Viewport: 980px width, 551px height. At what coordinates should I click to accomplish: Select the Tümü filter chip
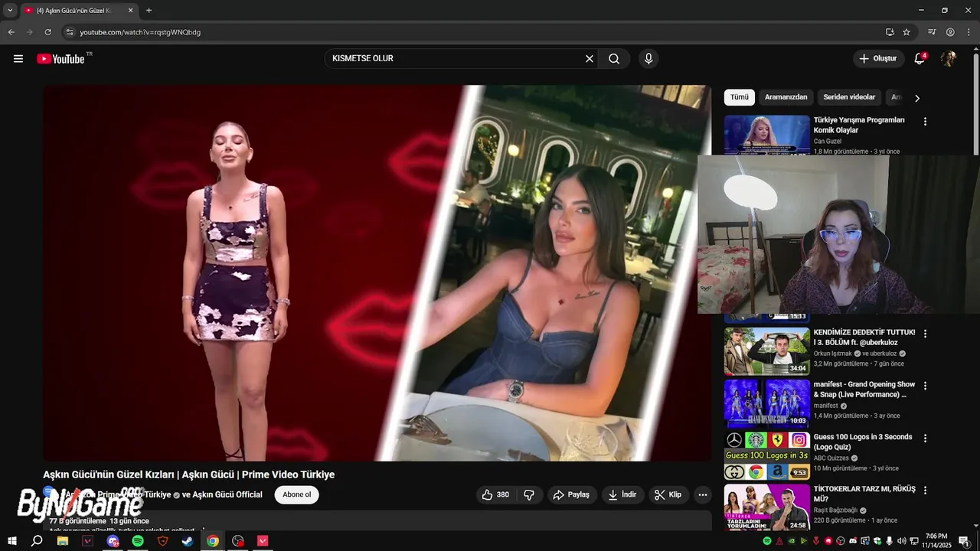(x=740, y=97)
